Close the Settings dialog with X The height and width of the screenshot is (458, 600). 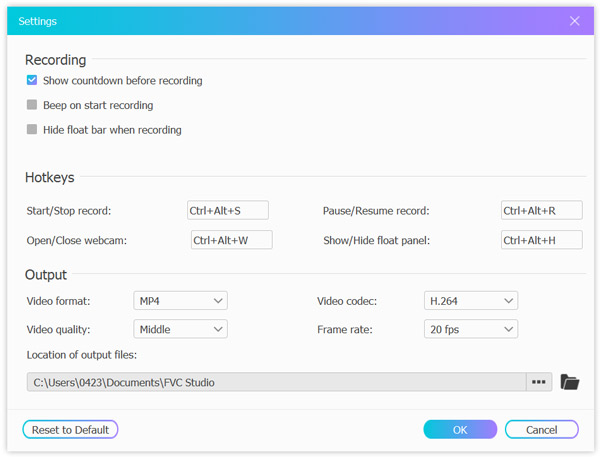click(x=574, y=21)
